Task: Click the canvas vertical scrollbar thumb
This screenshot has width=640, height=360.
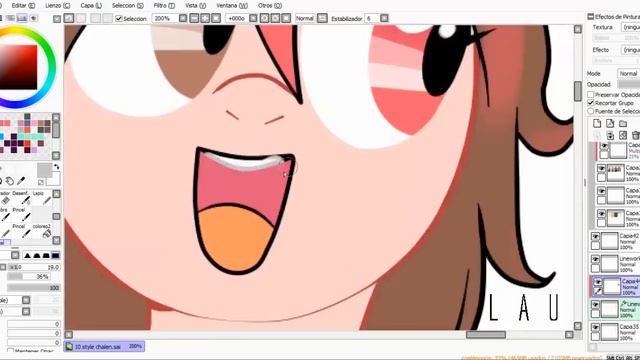Action: (578, 91)
